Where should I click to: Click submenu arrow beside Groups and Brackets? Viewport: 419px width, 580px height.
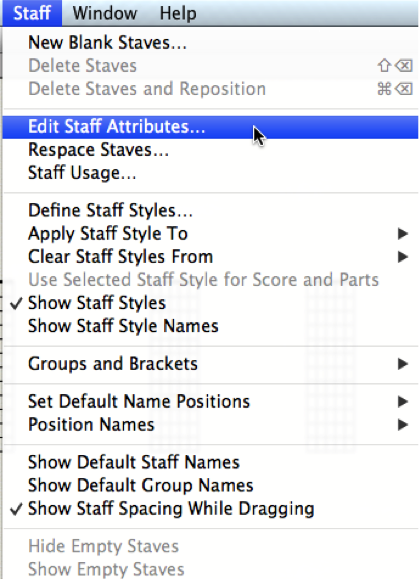(x=403, y=364)
